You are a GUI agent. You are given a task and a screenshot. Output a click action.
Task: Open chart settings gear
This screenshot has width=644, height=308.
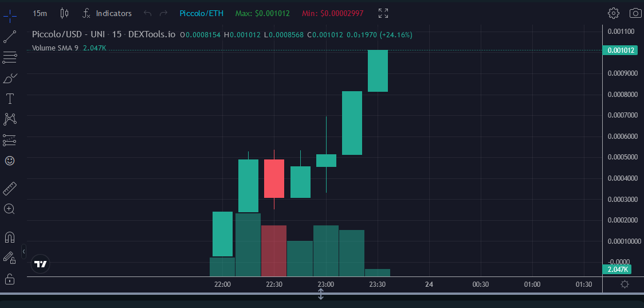pyautogui.click(x=613, y=13)
